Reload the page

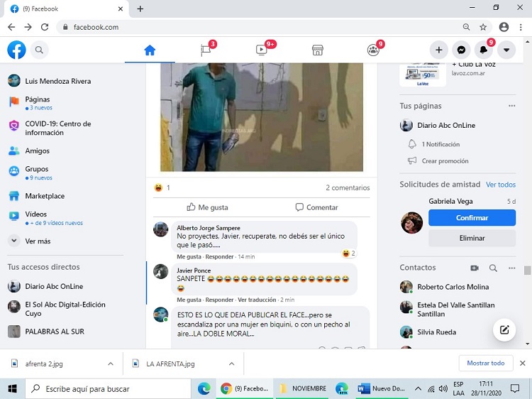coord(45,27)
